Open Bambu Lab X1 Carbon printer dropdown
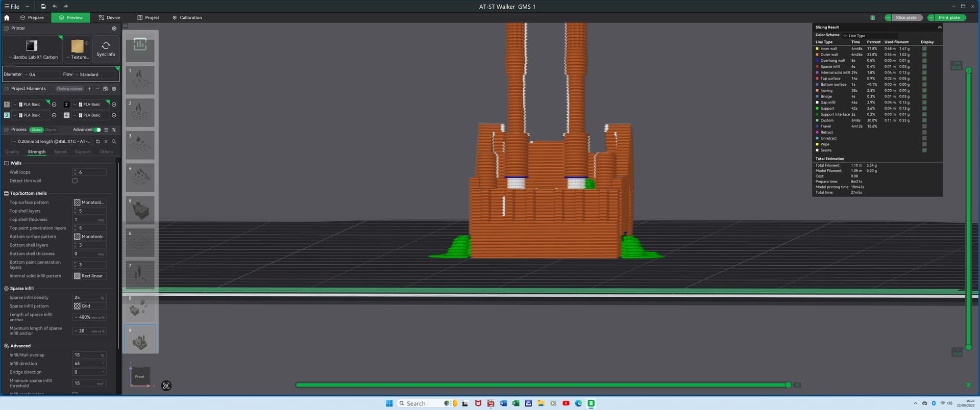Image resolution: width=980 pixels, height=410 pixels. pos(32,49)
